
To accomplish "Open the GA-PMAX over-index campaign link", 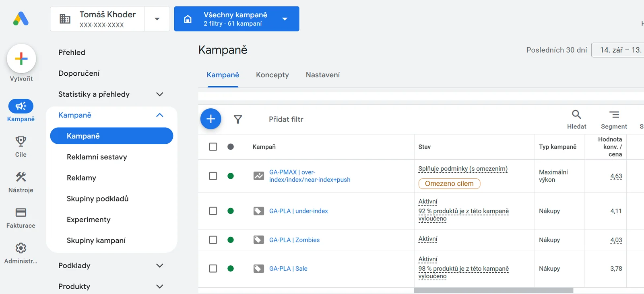I will 310,176.
